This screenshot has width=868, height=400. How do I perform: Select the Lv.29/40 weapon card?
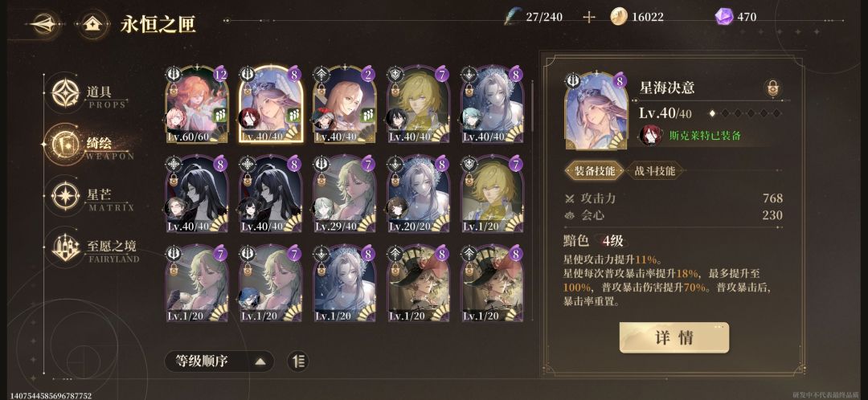[x=345, y=194]
